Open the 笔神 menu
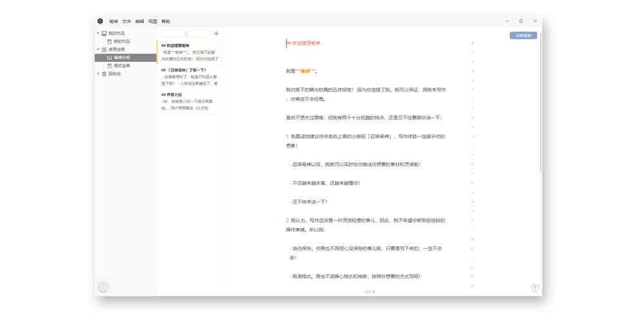 tap(113, 21)
